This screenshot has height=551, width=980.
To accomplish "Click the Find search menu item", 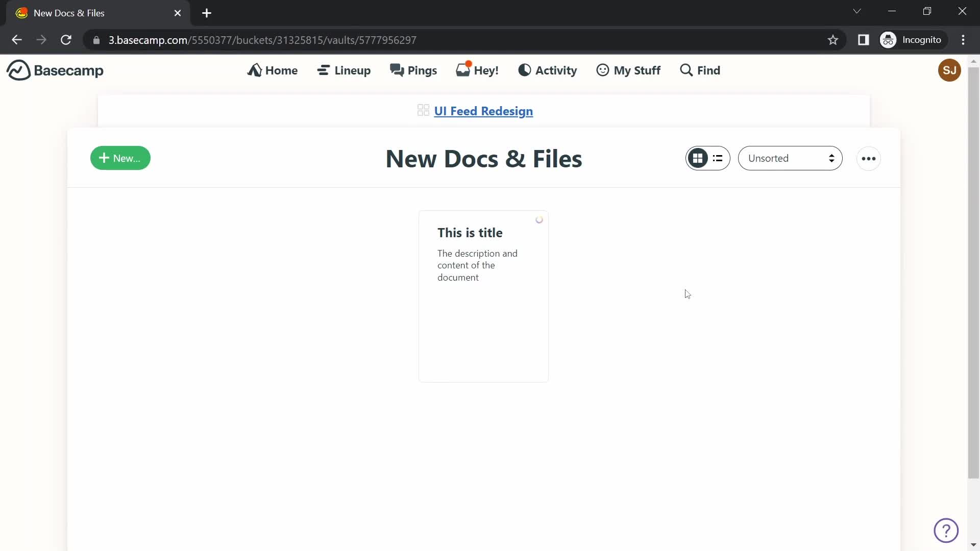I will (700, 70).
